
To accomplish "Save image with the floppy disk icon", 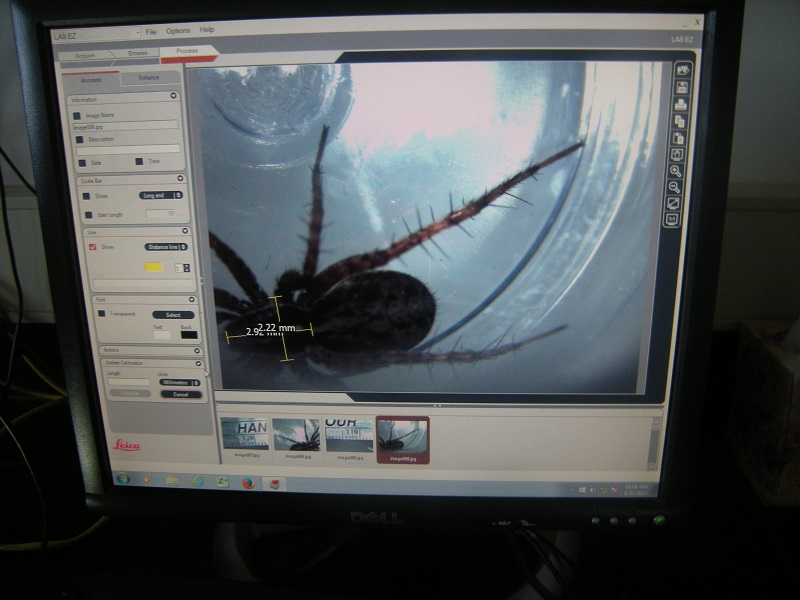I will [x=682, y=87].
